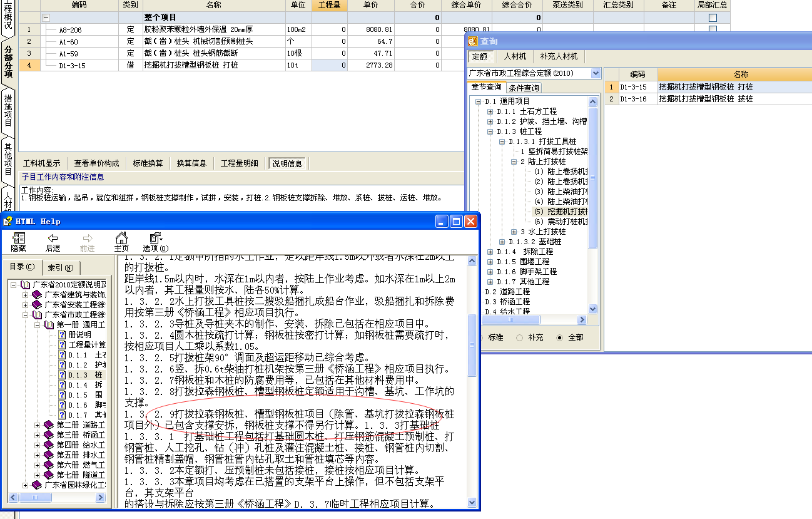The height and width of the screenshot is (519, 812).
Task: Select the 第四册 给水工程 book in help tree
Action: (x=75, y=444)
